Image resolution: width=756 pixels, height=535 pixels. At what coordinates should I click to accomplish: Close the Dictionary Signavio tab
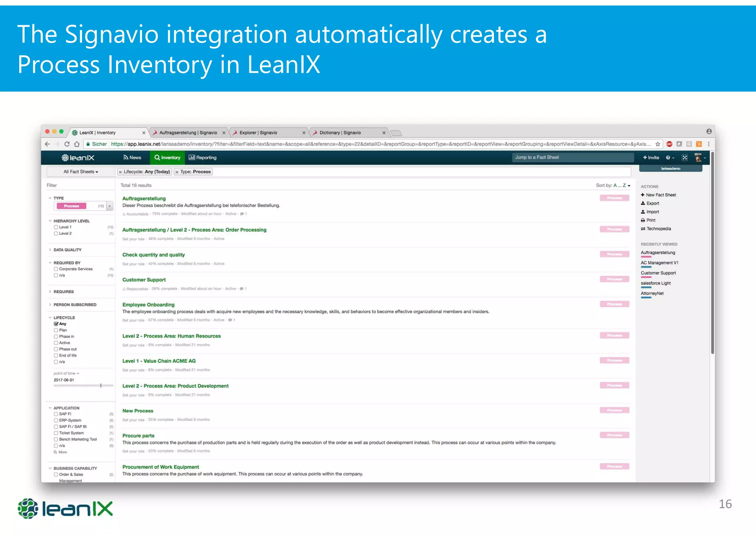(384, 133)
